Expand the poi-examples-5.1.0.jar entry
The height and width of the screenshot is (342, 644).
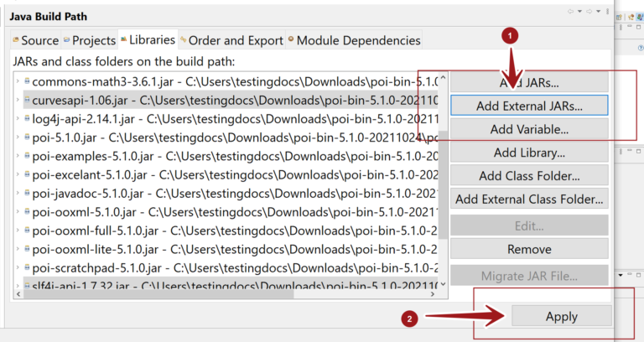tap(18, 156)
